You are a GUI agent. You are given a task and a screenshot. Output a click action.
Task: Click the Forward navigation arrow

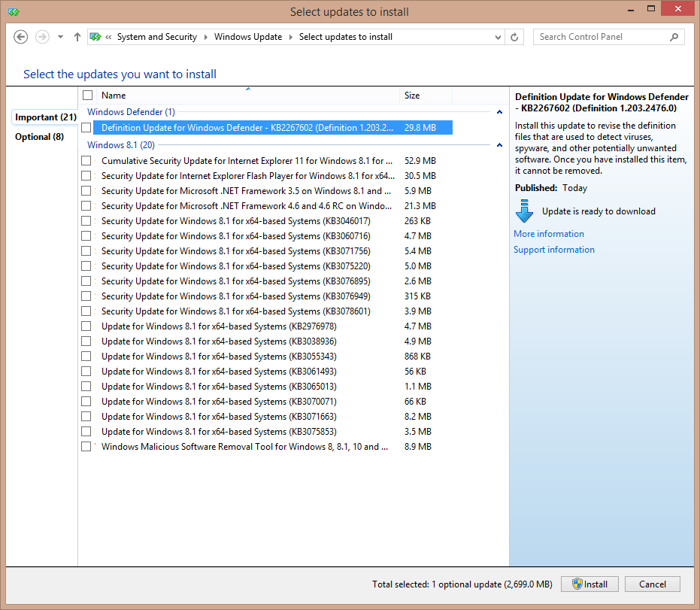pyautogui.click(x=42, y=37)
